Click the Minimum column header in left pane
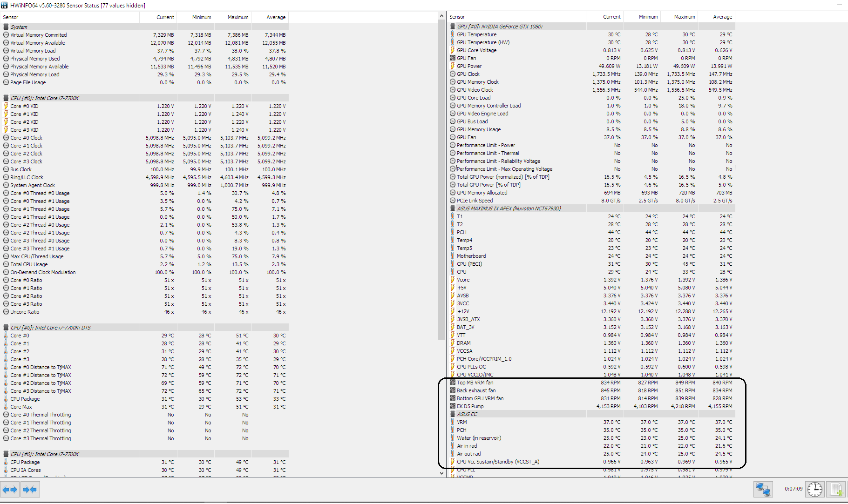The image size is (848, 504). pos(196,17)
